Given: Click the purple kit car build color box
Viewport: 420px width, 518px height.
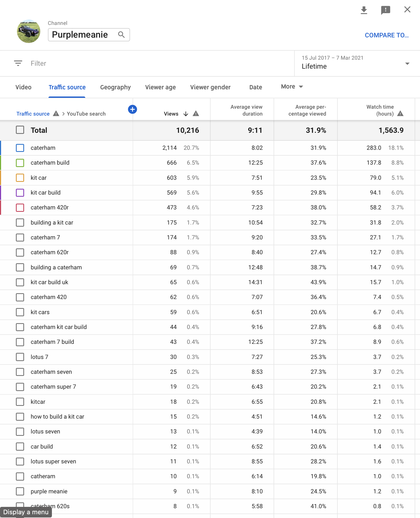Looking at the screenshot, I should pyautogui.click(x=20, y=193).
